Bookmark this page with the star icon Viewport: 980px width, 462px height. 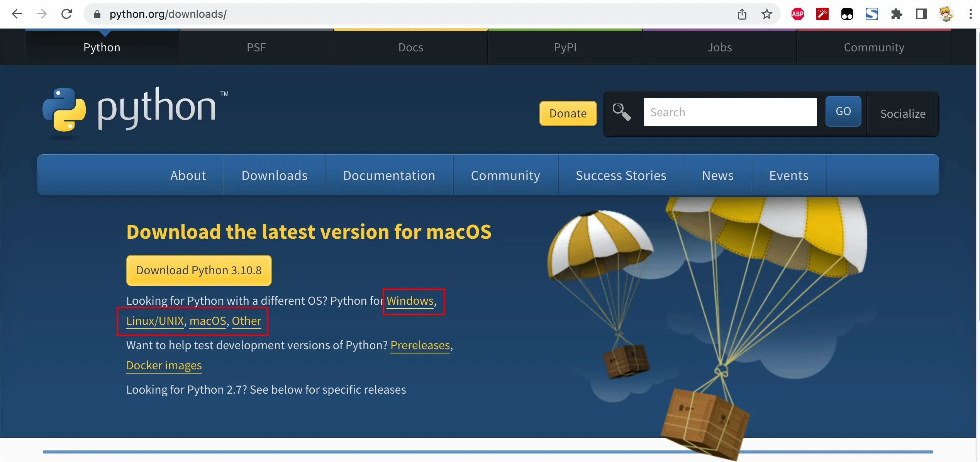click(766, 14)
